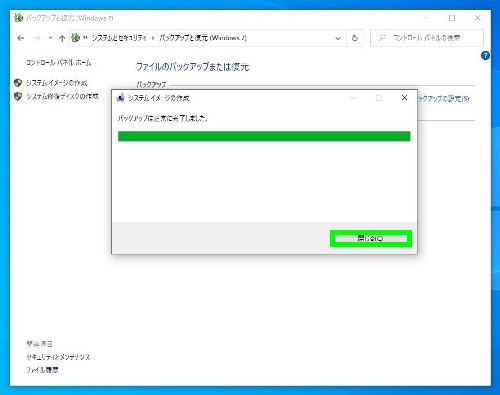500x395 pixels.
Task: Click the main window title bar icon
Action: coord(18,18)
